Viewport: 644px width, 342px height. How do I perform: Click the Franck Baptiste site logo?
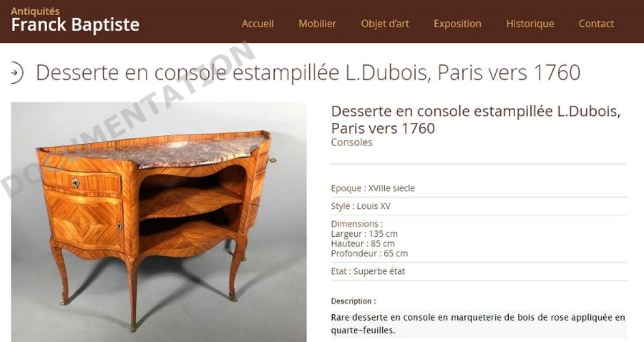click(75, 25)
